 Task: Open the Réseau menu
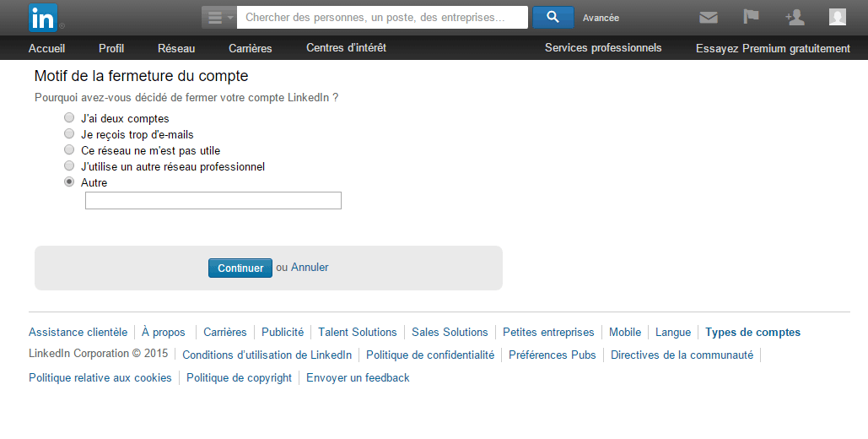[176, 48]
